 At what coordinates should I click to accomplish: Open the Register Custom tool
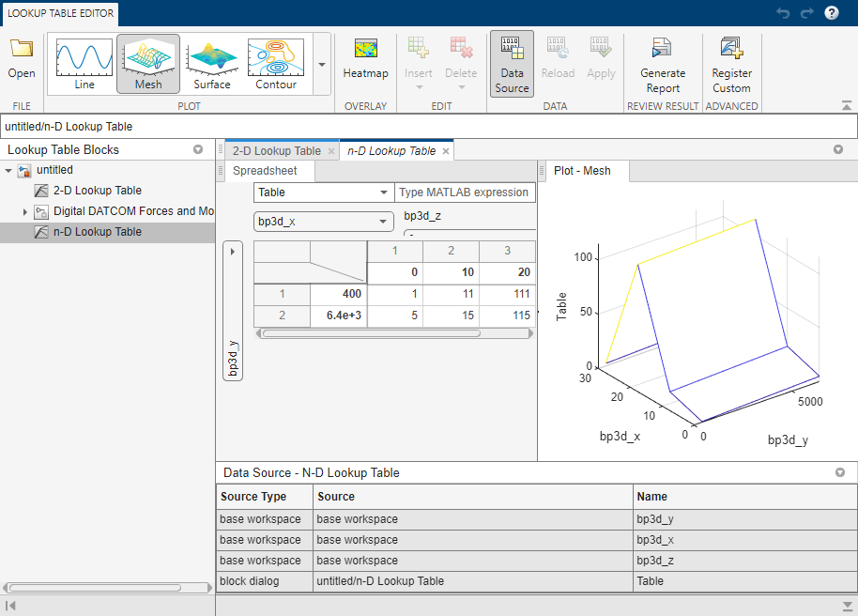click(731, 64)
